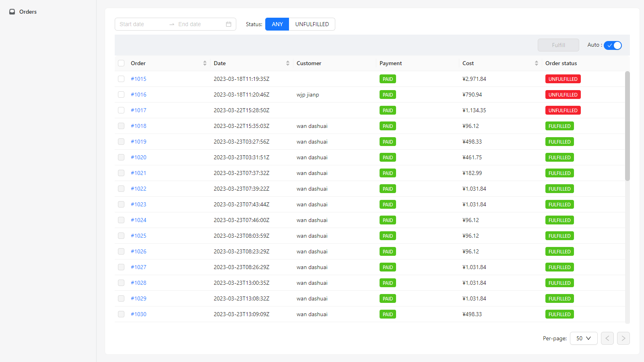The width and height of the screenshot is (644, 362).
Task: Filter status by ANY
Action: click(x=277, y=24)
